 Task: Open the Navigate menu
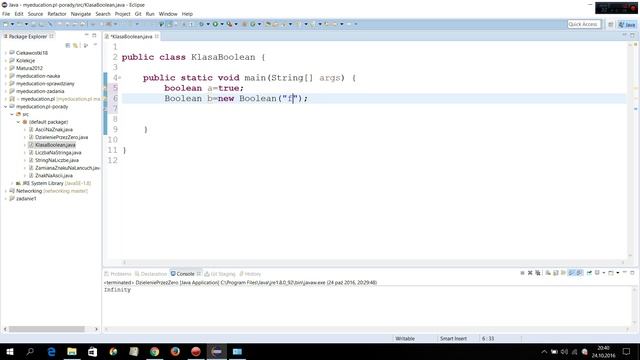pos(81,14)
